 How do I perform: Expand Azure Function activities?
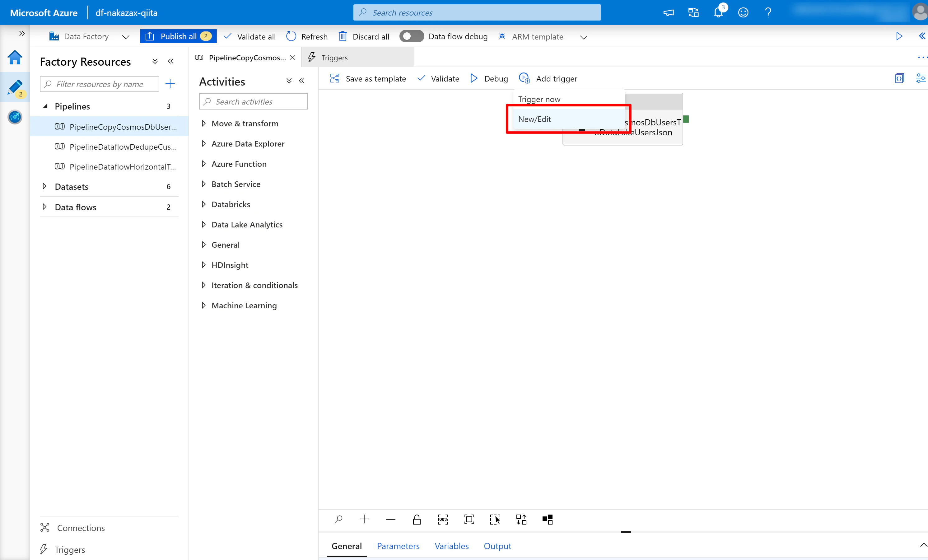[x=204, y=164]
